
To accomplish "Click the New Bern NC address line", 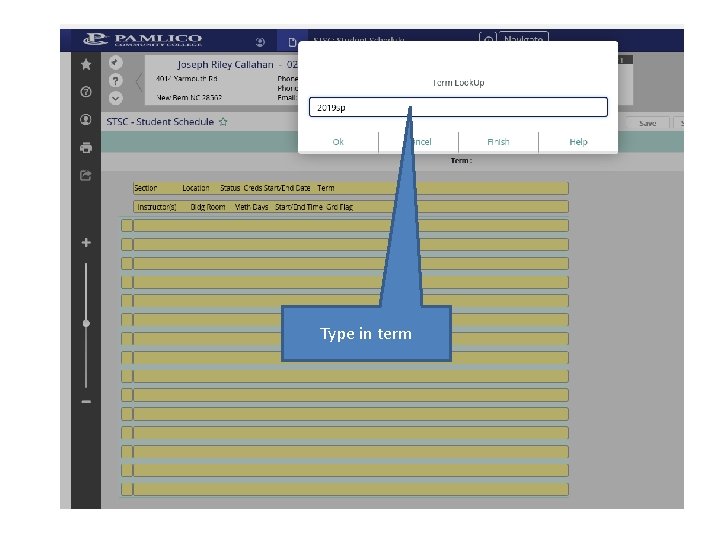I will pyautogui.click(x=189, y=97).
